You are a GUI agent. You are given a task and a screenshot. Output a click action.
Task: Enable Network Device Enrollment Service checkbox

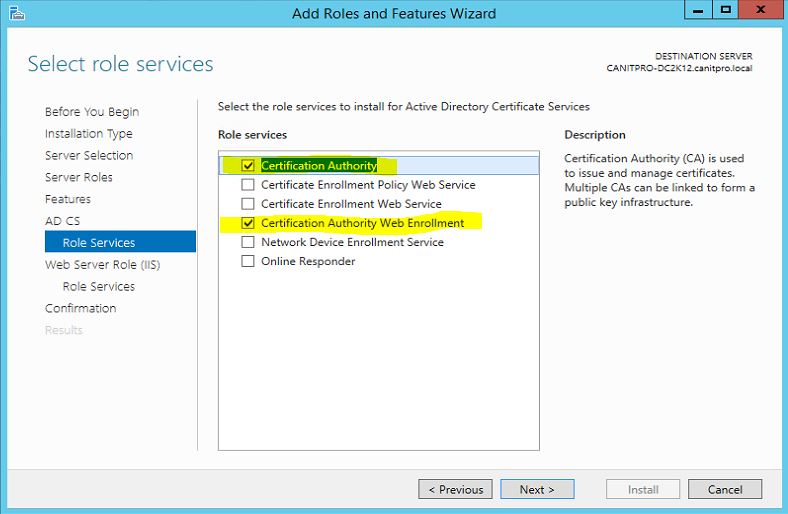point(248,242)
